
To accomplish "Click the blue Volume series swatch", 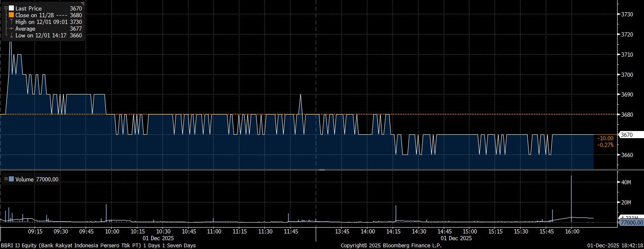I will (11, 179).
